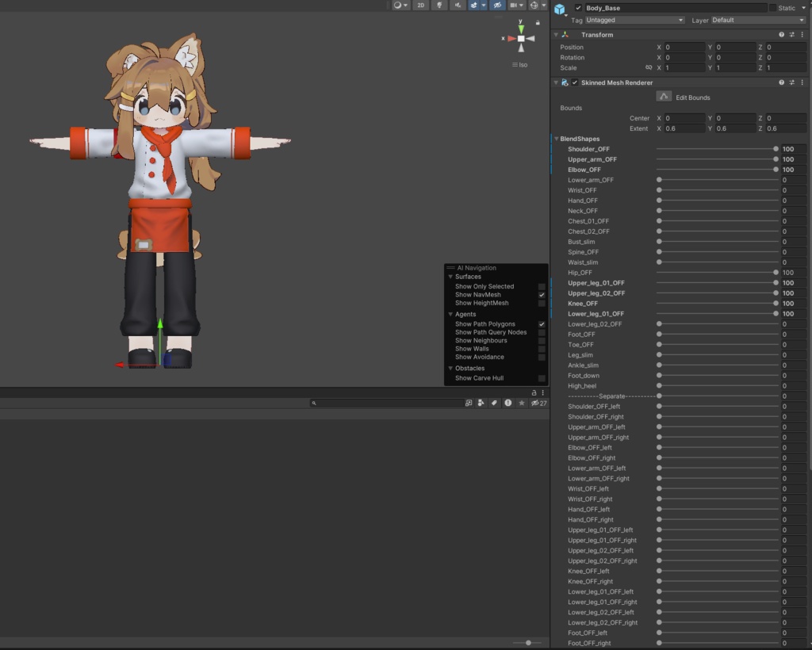Toggle scene audio mute icon

(458, 6)
